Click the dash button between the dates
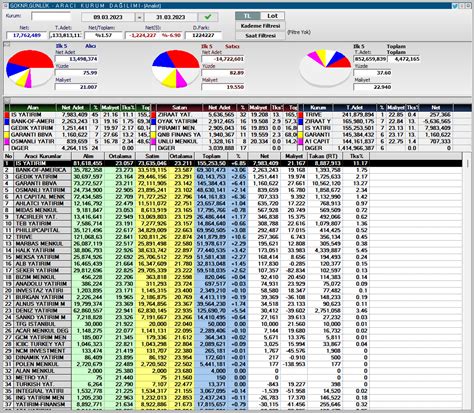The width and height of the screenshot is (474, 413). click(139, 17)
